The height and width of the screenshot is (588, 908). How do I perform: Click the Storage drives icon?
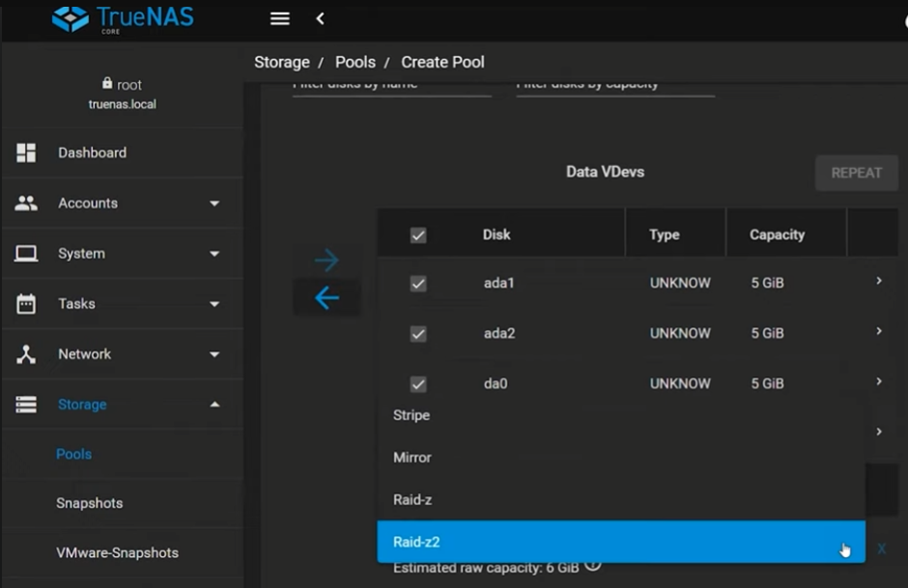coord(26,405)
